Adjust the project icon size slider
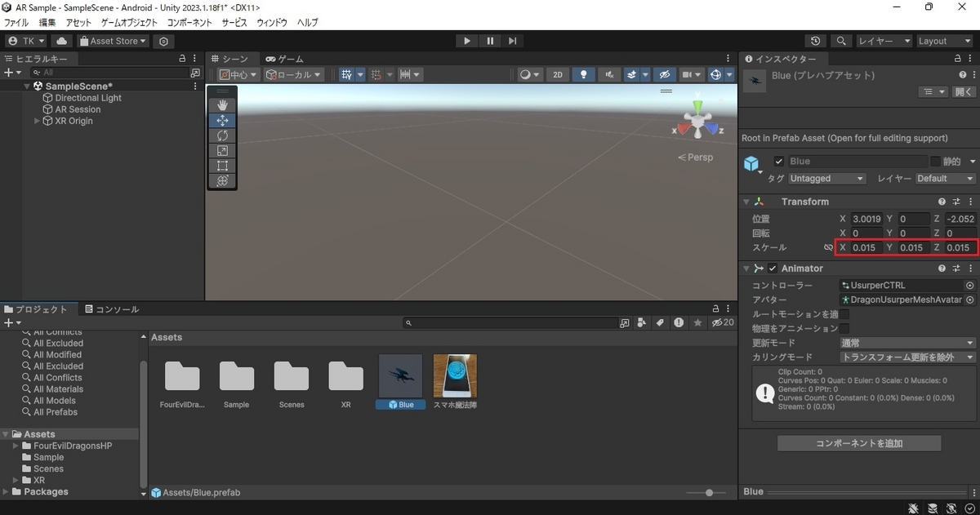The width and height of the screenshot is (980, 515). point(705,493)
